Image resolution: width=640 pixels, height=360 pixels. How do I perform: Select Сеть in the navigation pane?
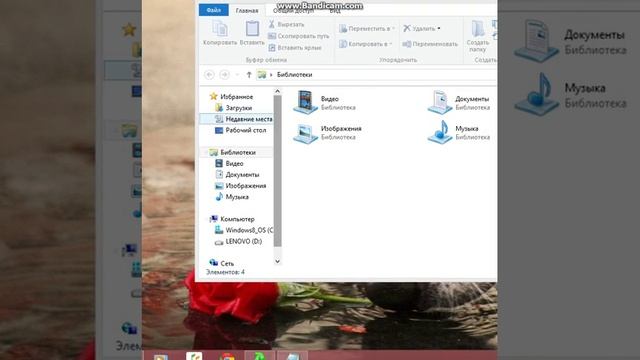point(222,263)
